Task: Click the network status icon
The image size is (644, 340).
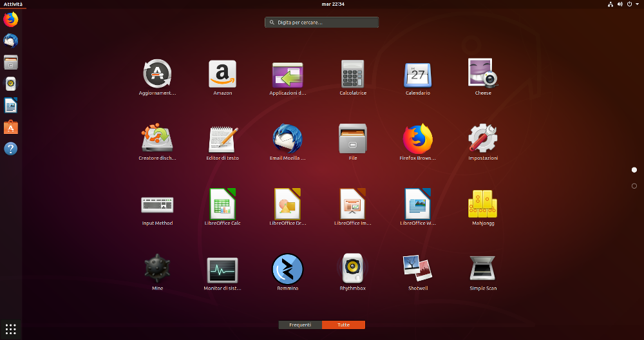Action: click(611, 4)
